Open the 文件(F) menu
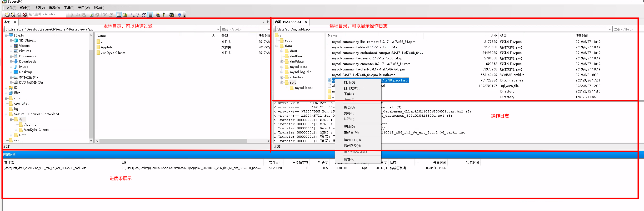 click(11, 8)
